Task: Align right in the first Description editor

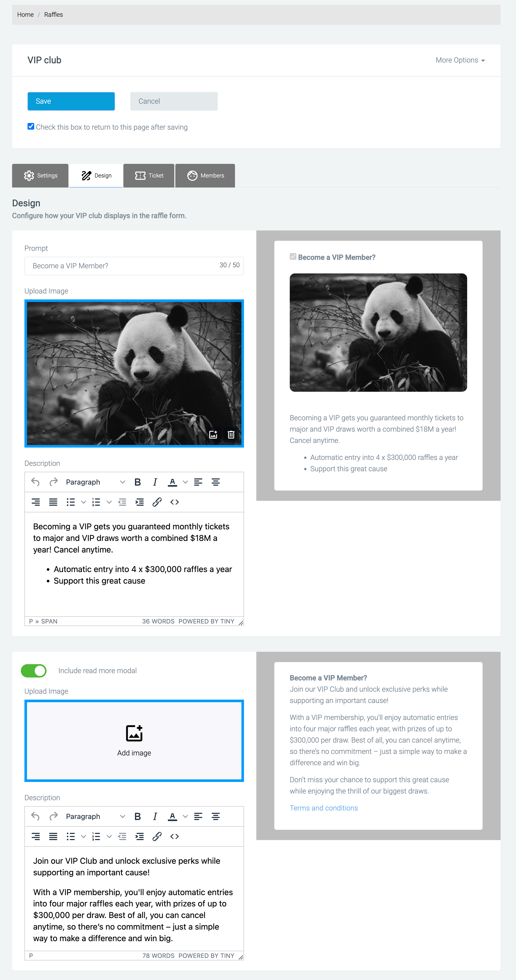Action: coord(36,502)
